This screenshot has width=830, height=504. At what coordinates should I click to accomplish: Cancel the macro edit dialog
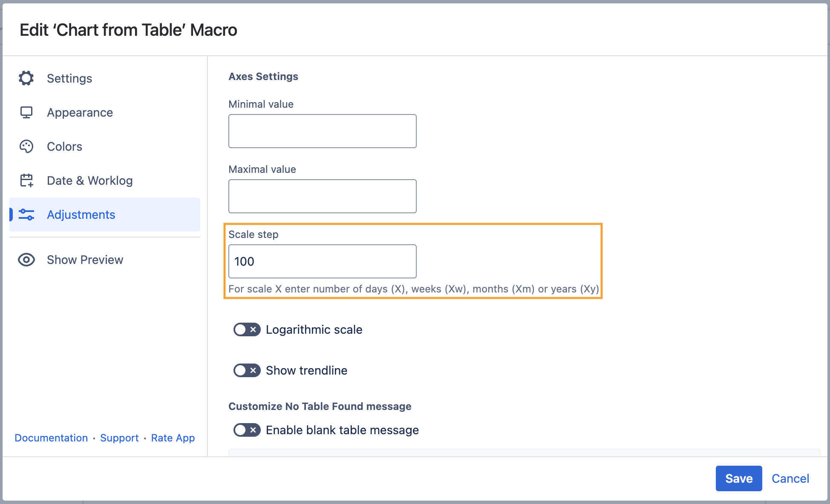pos(790,478)
